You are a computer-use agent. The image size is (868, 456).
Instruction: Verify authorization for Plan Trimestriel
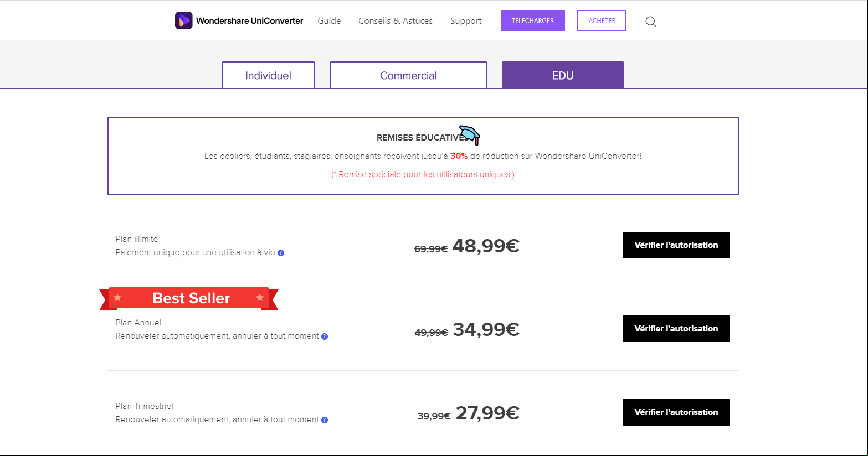tap(676, 412)
